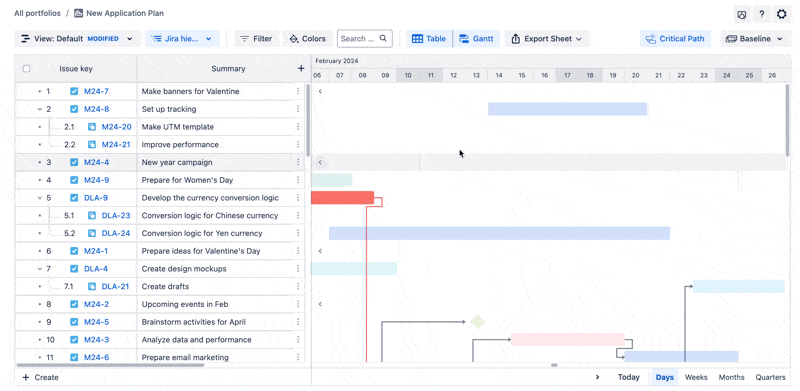
Task: Click into the Search input field
Action: point(357,39)
